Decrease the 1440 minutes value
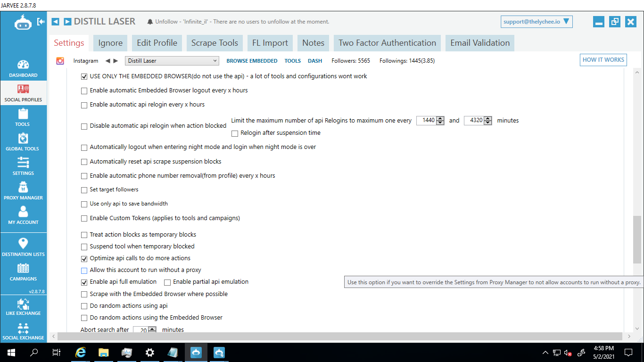Screen dimensions: 644x362 tap(440, 123)
